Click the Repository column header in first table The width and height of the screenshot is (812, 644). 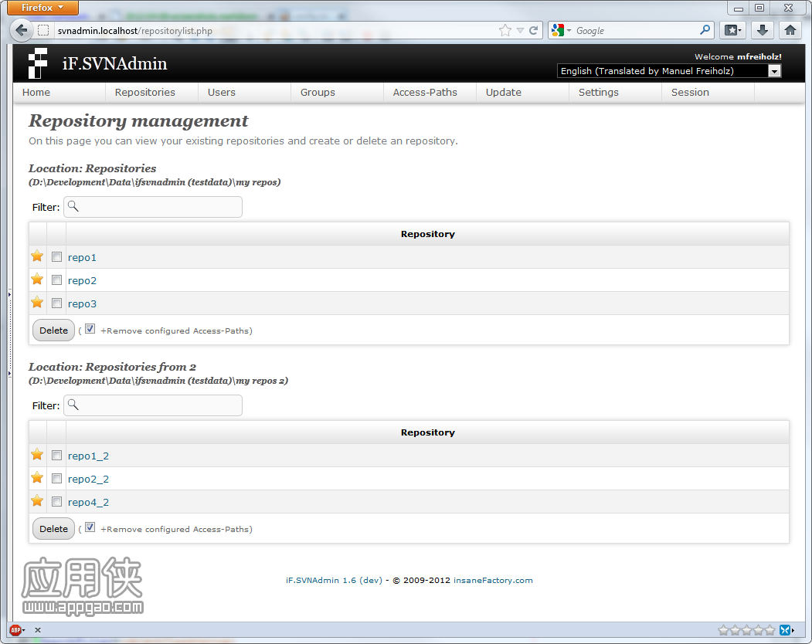(427, 234)
